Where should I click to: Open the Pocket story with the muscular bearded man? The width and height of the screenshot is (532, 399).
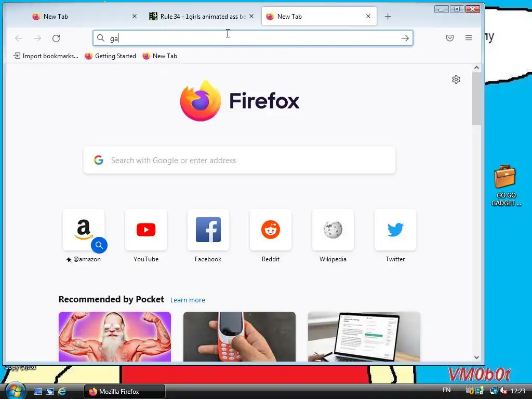pyautogui.click(x=115, y=337)
